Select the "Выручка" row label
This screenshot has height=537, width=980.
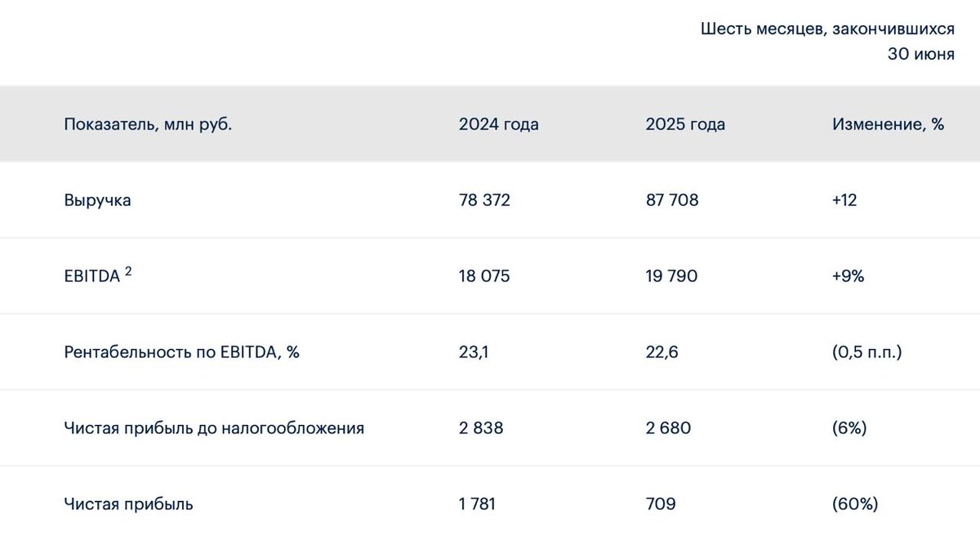pyautogui.click(x=97, y=200)
